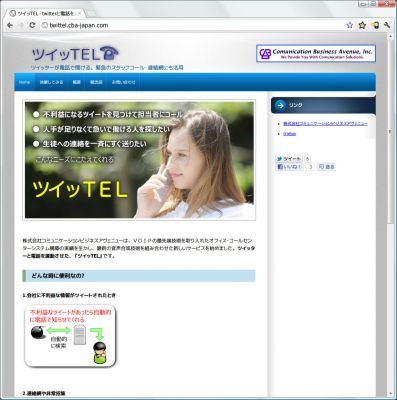Bookmark this page with the outlined star

pyautogui.click(x=349, y=25)
